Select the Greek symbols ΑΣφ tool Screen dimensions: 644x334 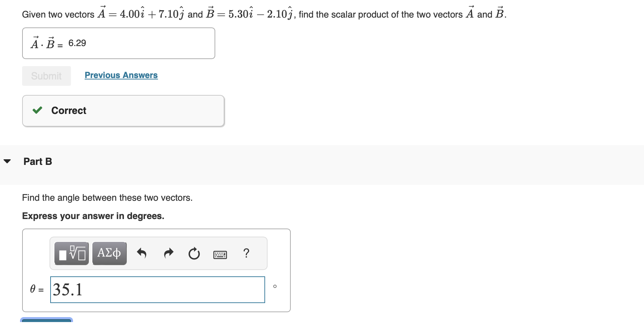pyautogui.click(x=109, y=253)
